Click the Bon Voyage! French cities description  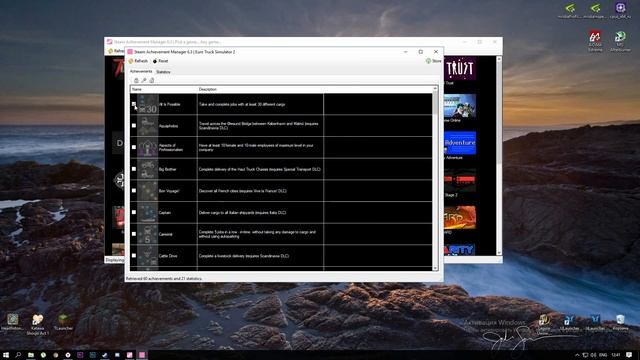[242, 191]
